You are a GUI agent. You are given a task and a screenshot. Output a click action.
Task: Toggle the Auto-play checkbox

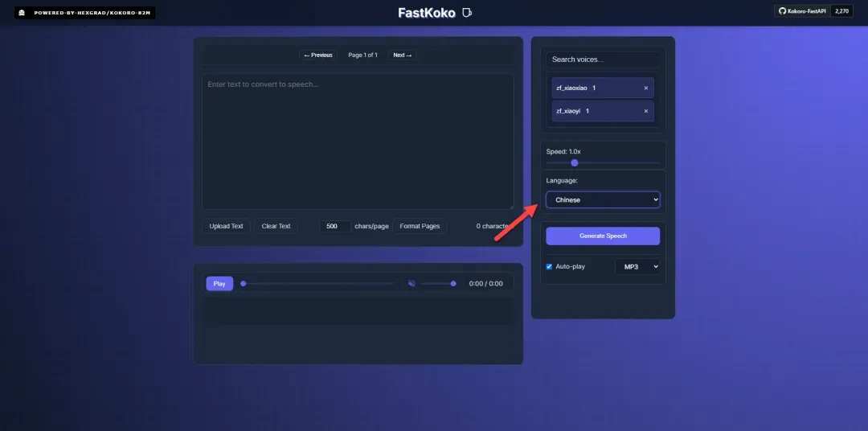coord(549,266)
